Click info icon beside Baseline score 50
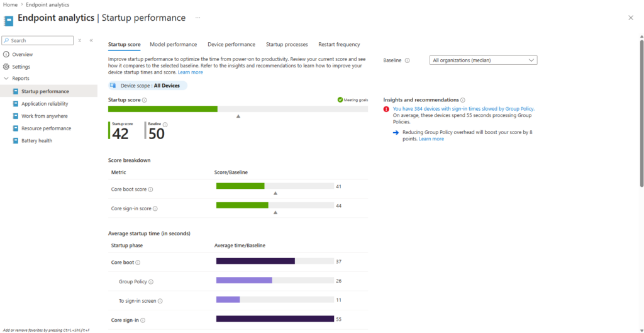644x333 pixels. [x=165, y=125]
